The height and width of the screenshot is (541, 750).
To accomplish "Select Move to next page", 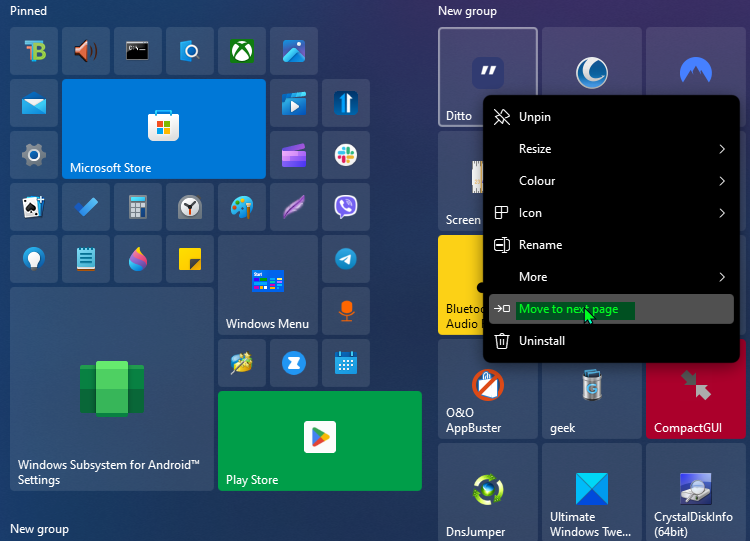I will tap(611, 309).
